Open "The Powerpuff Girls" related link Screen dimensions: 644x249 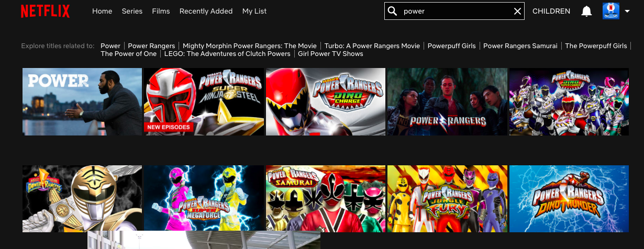pos(596,46)
